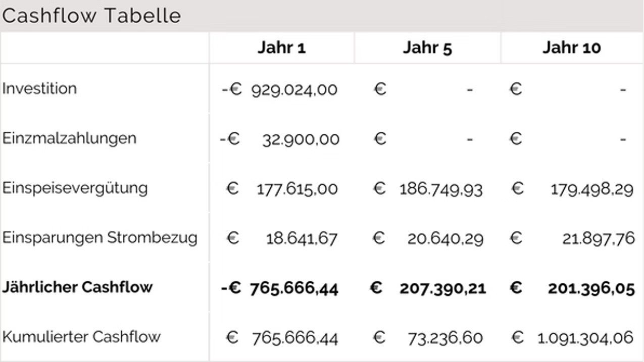The width and height of the screenshot is (644, 362).
Task: Select the Jahr 1 column header
Action: click(x=281, y=47)
